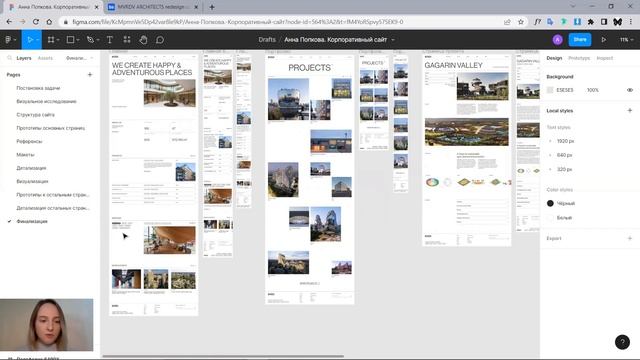The height and width of the screenshot is (360, 640).
Task: Switch to the MVRDV ARCHITECTS browser tab
Action: [x=152, y=7]
